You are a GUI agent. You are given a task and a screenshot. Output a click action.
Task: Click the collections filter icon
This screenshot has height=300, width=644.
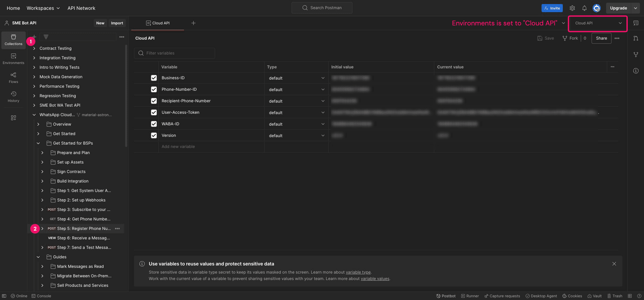(46, 37)
